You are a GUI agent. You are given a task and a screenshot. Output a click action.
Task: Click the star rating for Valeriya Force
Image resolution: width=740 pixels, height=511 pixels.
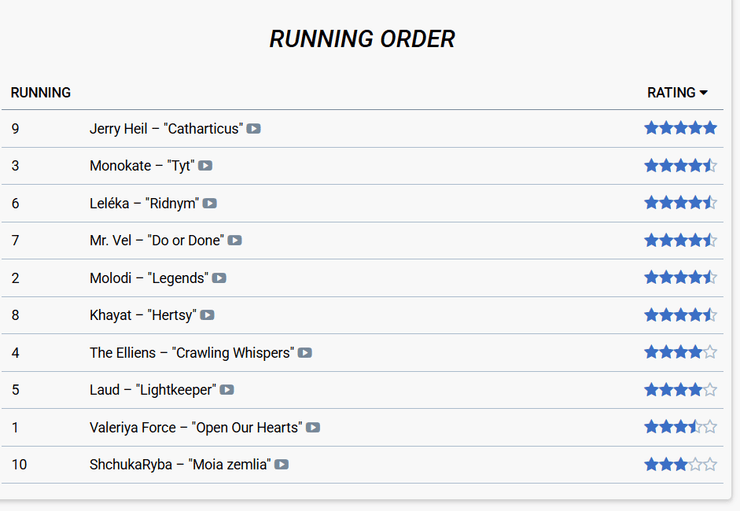(680, 427)
